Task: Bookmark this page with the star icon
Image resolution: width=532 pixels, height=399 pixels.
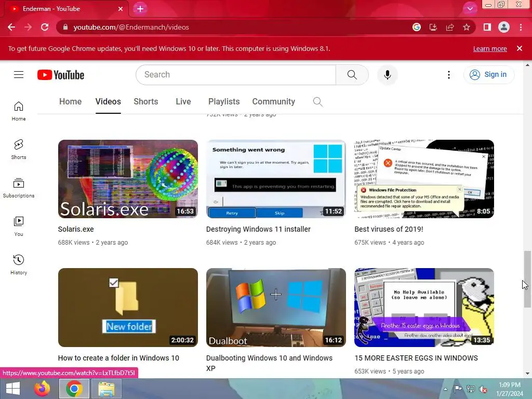Action: tap(467, 27)
